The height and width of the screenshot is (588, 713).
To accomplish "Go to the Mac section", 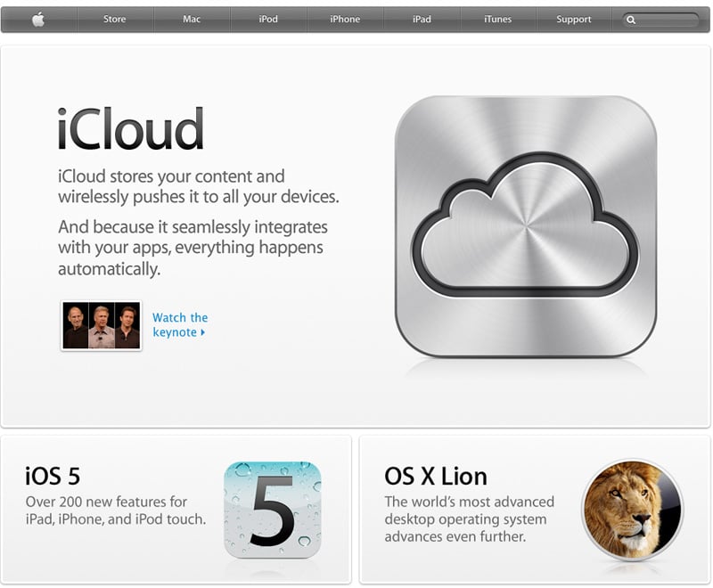I will point(192,19).
